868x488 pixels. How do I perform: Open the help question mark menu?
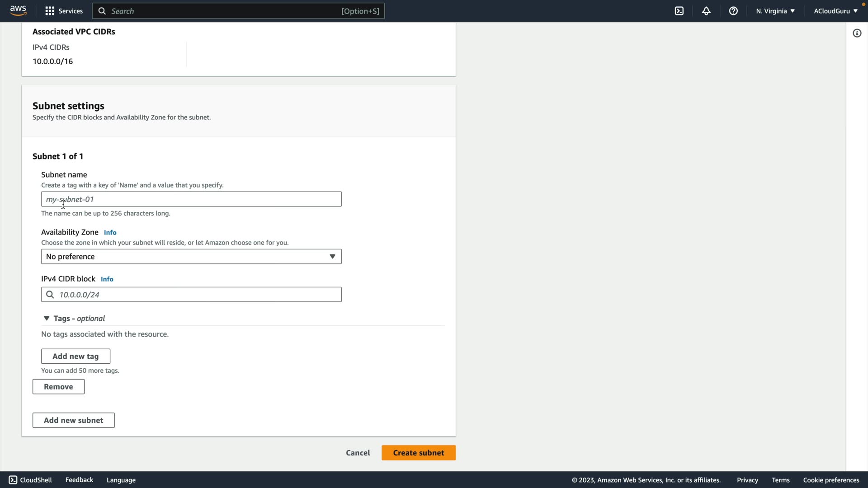click(733, 11)
